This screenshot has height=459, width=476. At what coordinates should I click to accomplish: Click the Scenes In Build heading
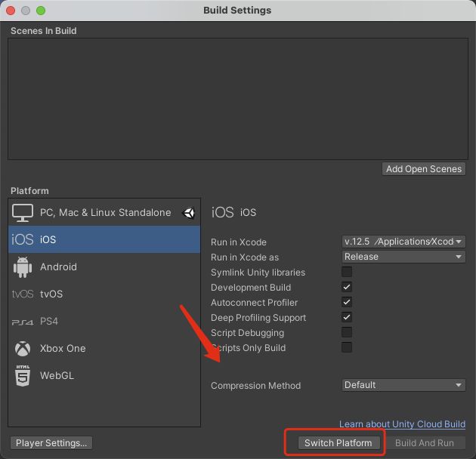coord(44,31)
